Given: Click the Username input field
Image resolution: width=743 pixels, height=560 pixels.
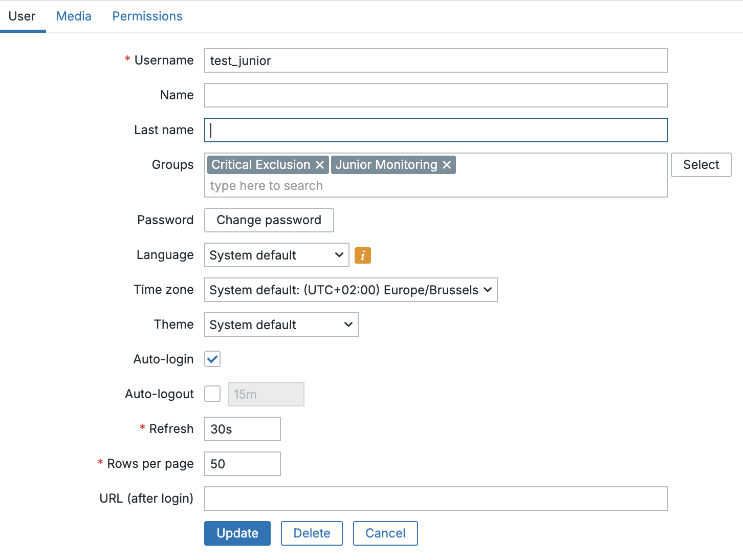Looking at the screenshot, I should click(435, 60).
